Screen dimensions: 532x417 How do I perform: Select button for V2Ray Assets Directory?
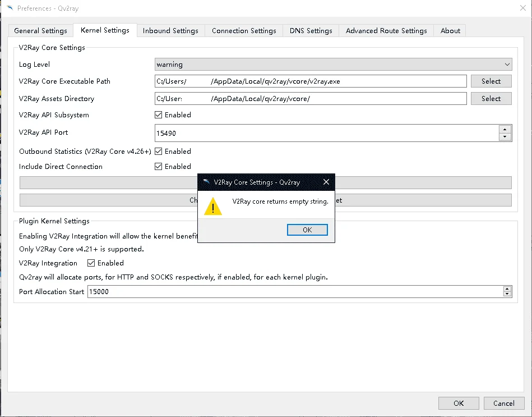[491, 98]
